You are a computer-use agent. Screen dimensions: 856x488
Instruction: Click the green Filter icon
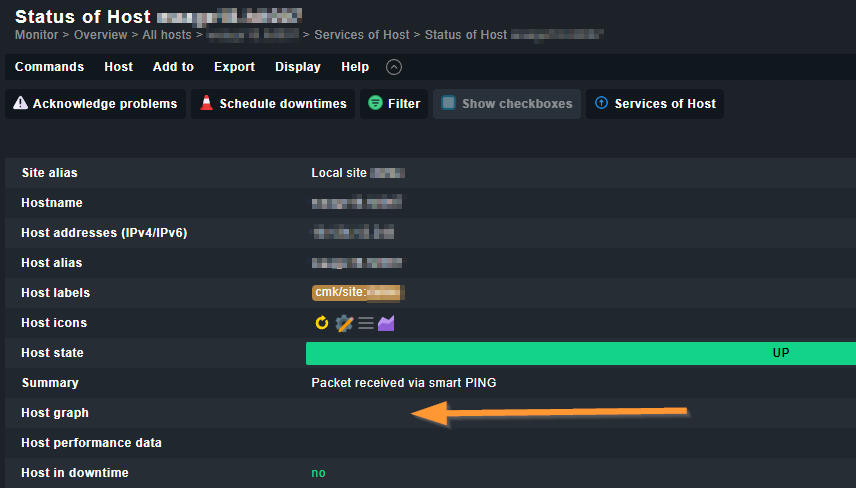point(375,103)
